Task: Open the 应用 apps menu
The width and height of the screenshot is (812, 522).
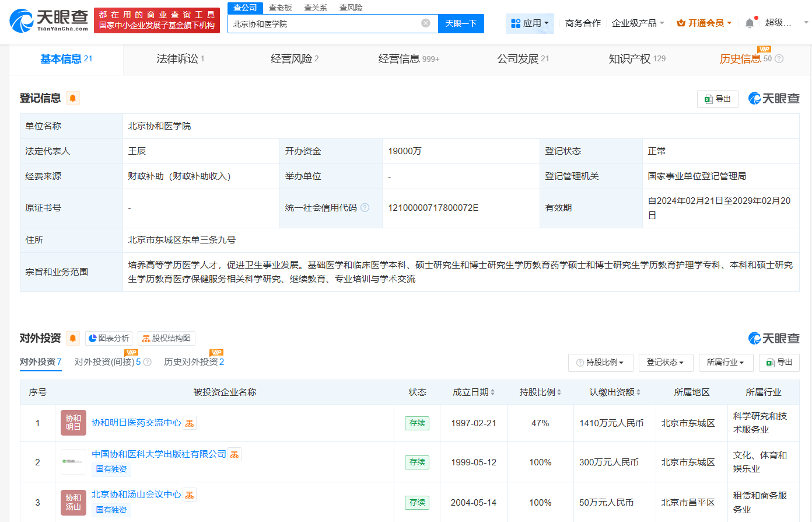Action: point(530,23)
